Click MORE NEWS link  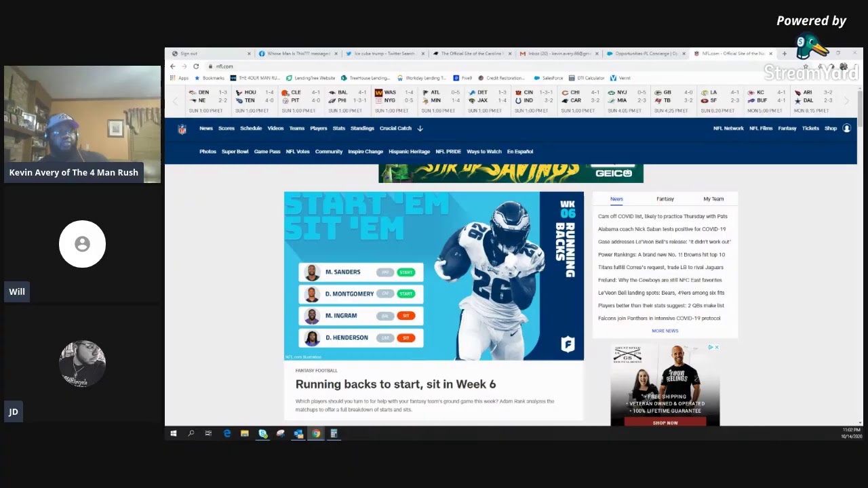[x=665, y=331]
